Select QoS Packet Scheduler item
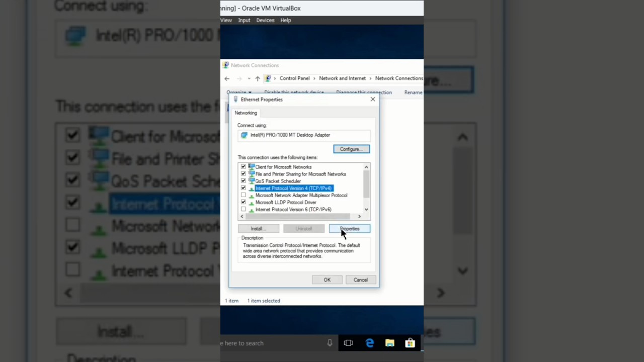Image resolution: width=644 pixels, height=362 pixels. [278, 181]
